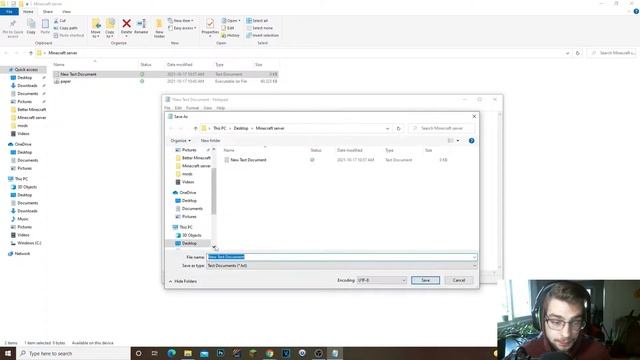Open Google Chrome from the taskbar

pyautogui.click(x=269, y=353)
